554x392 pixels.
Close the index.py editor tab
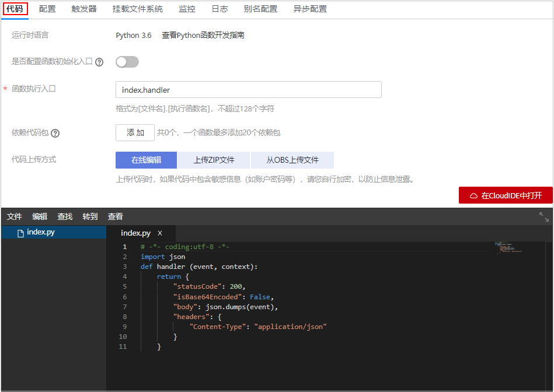[x=160, y=233]
